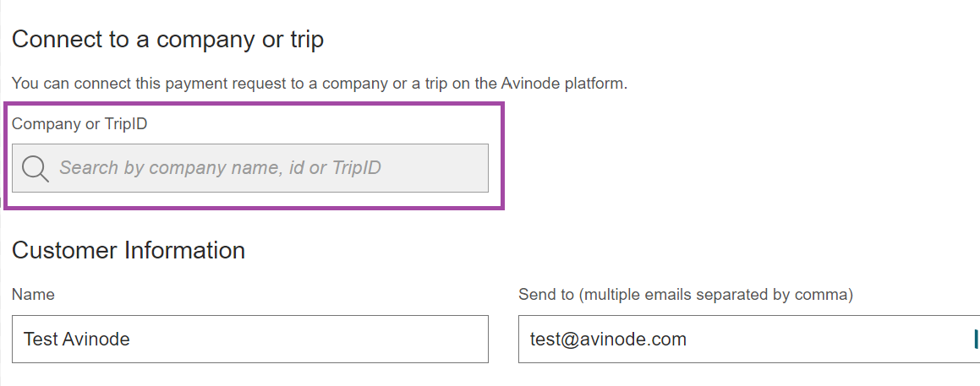Click the Send to email field
The width and height of the screenshot is (980, 386).
(749, 339)
